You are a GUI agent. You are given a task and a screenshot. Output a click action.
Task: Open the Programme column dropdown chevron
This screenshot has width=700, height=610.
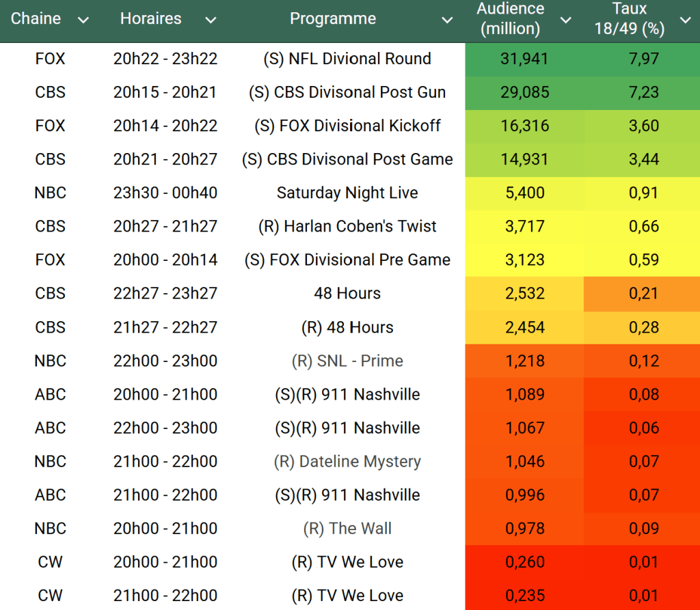point(447,20)
